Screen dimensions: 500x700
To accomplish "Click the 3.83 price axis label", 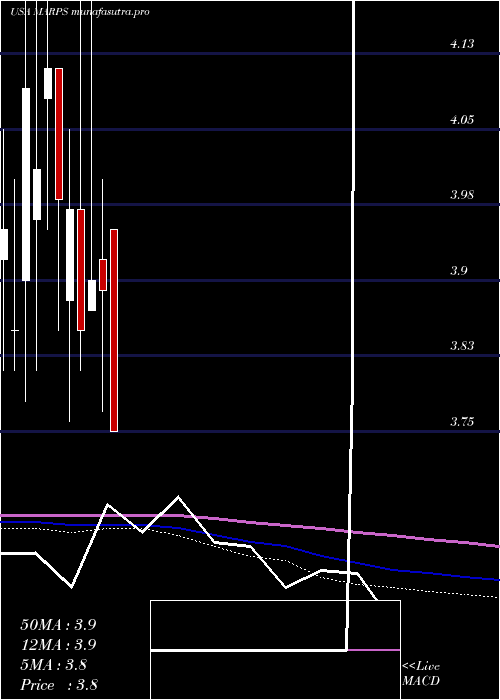I will click(x=462, y=346).
